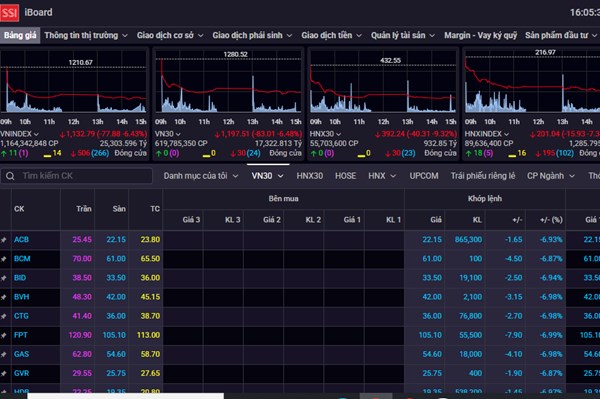Screen dimensions: 600x399
Task: Click the VNINDEX intraday chart
Action: [x=73, y=82]
